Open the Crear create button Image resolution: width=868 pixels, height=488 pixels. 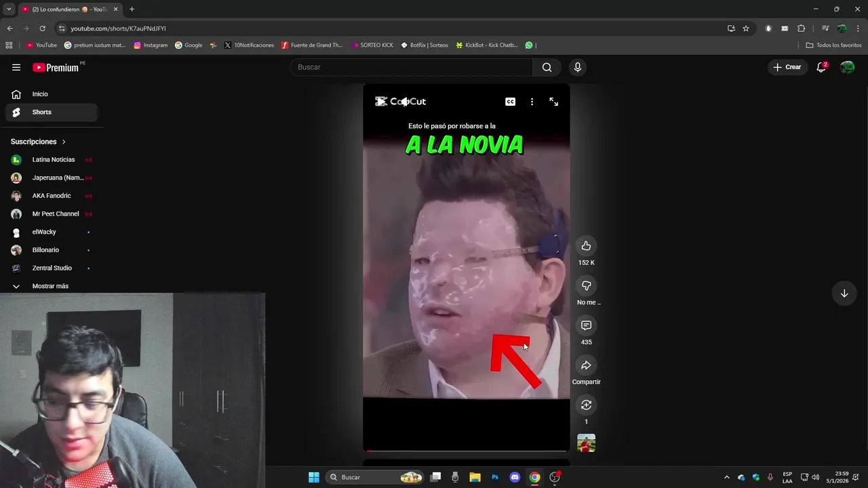pyautogui.click(x=787, y=67)
